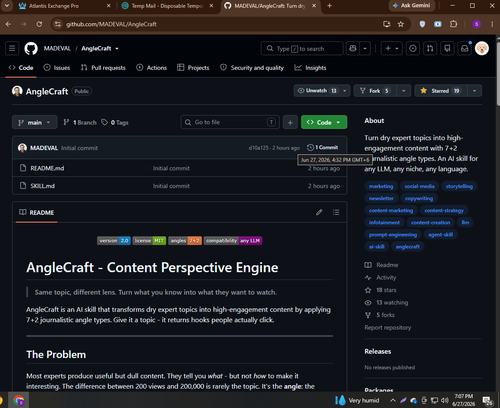Click the MADEVAL avatar in commit row
This screenshot has width=500, height=408.
tap(22, 148)
